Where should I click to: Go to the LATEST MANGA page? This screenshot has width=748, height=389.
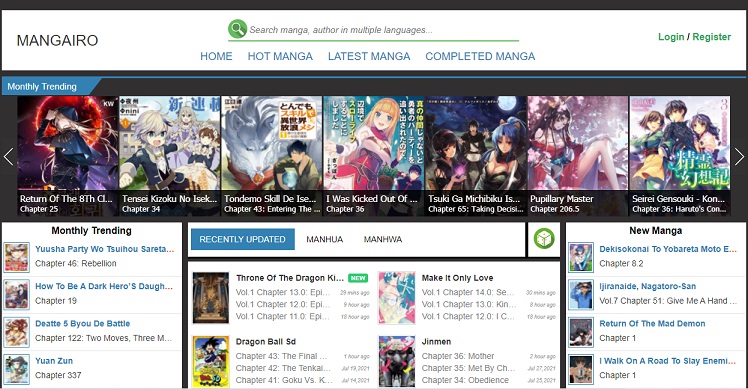tap(369, 56)
